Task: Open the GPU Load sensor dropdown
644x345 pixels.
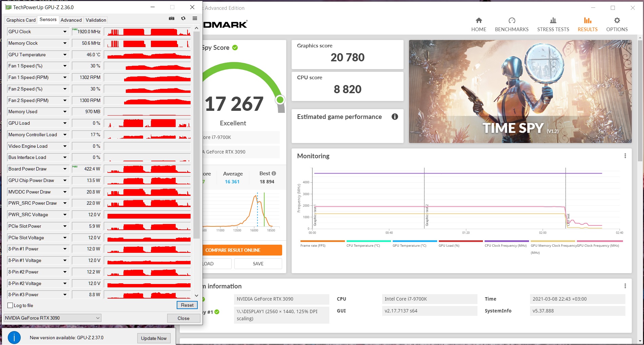Action: pos(65,123)
